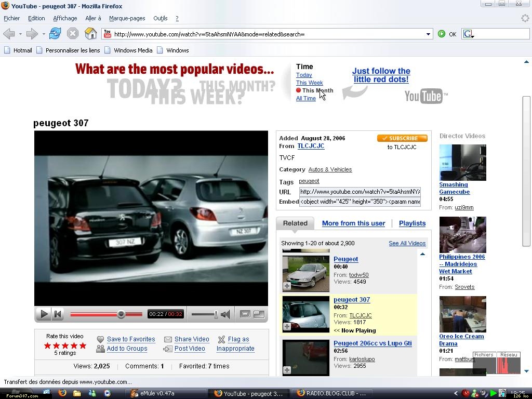532x399 pixels.
Task: Open the Edition menu
Action: tap(36, 18)
